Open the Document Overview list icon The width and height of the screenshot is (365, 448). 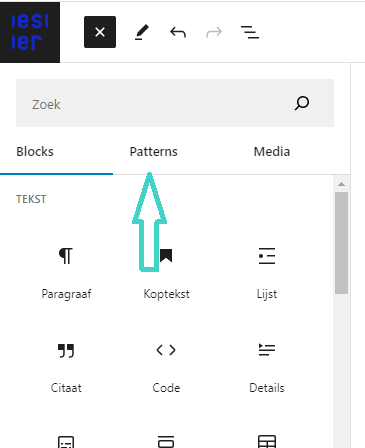click(x=250, y=32)
